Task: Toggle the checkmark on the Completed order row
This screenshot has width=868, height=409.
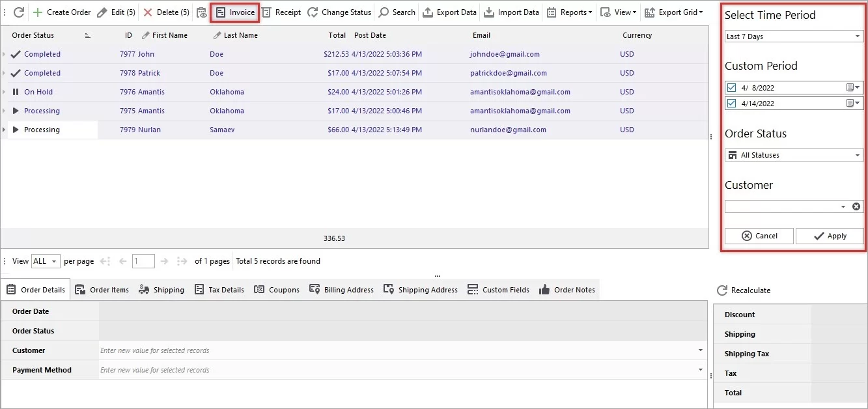Action: (x=14, y=54)
